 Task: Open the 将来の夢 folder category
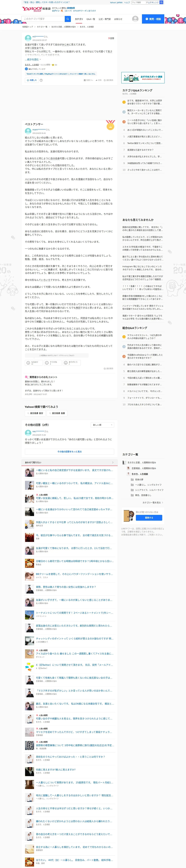click(x=137, y=479)
